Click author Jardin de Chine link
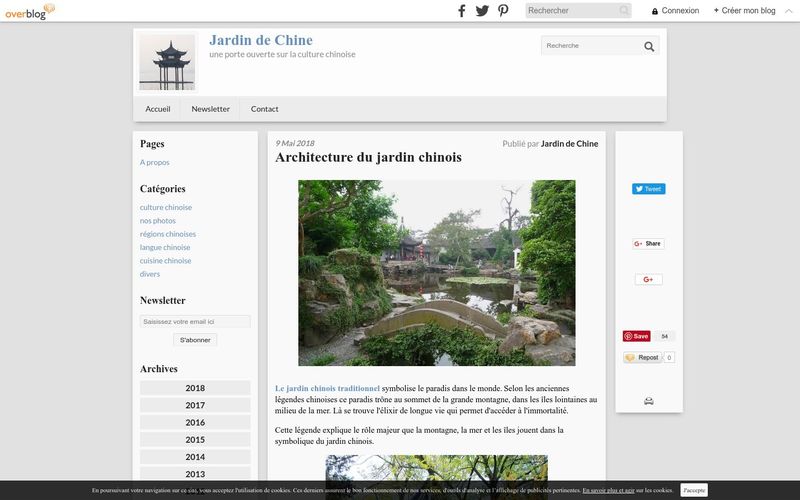The width and height of the screenshot is (800, 500). pos(569,144)
